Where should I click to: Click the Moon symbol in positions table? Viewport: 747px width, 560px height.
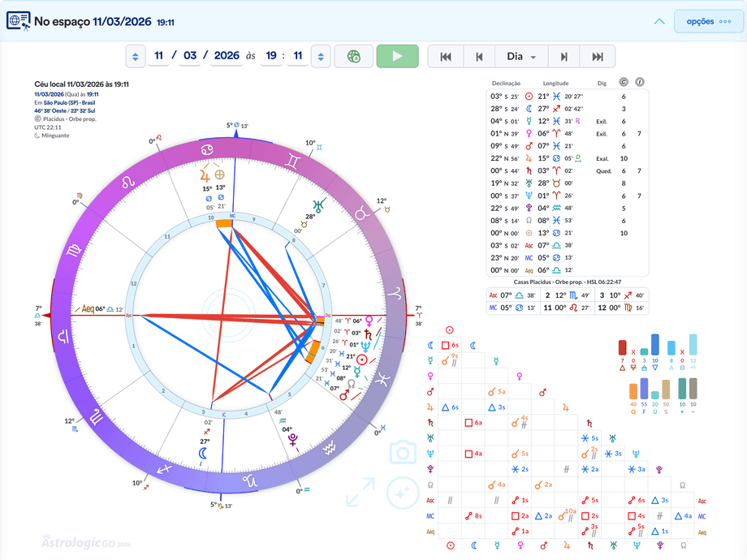coord(529,109)
